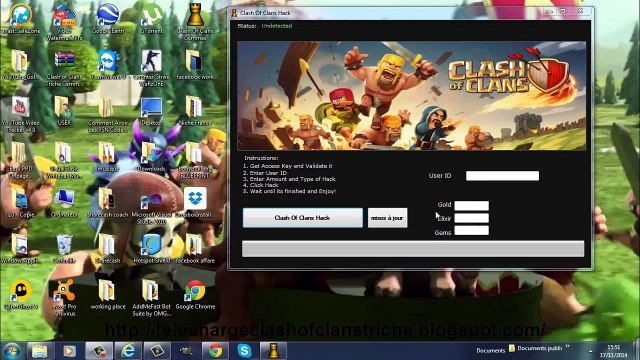Open TeamViewer desktop shortcut

(x=108, y=65)
